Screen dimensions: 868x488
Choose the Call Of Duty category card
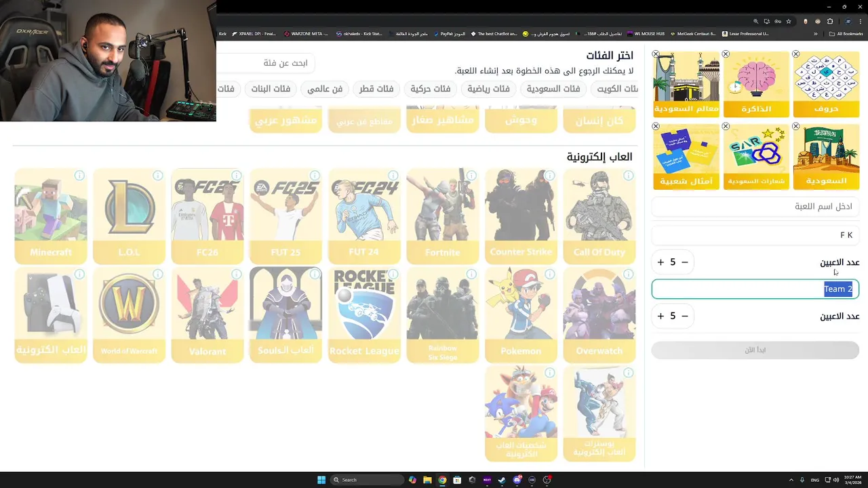click(x=599, y=216)
